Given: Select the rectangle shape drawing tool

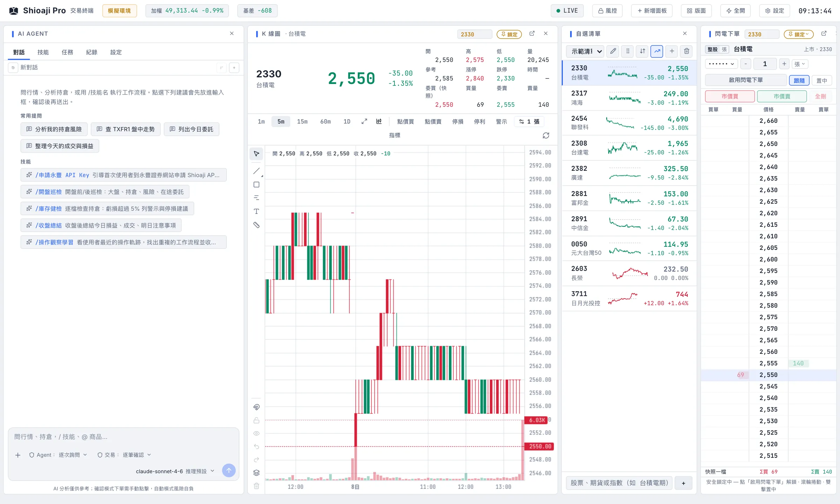Looking at the screenshot, I should click(256, 184).
